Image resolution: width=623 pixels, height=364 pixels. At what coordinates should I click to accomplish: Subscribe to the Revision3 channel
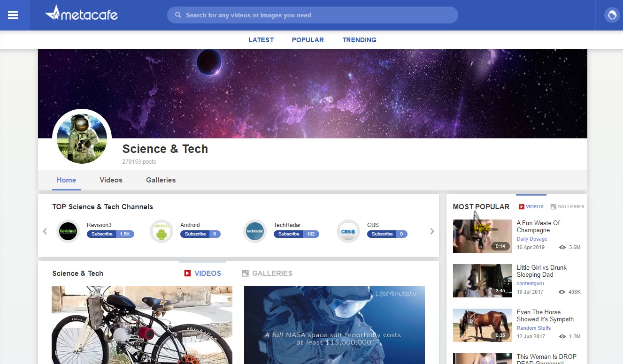pyautogui.click(x=102, y=234)
